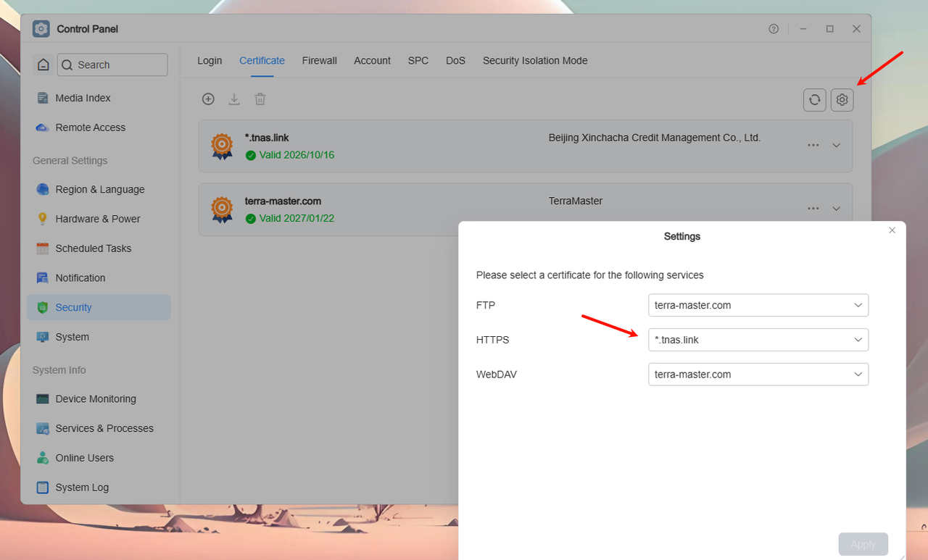
Task: Open the FTP certificate dropdown
Action: click(x=758, y=305)
